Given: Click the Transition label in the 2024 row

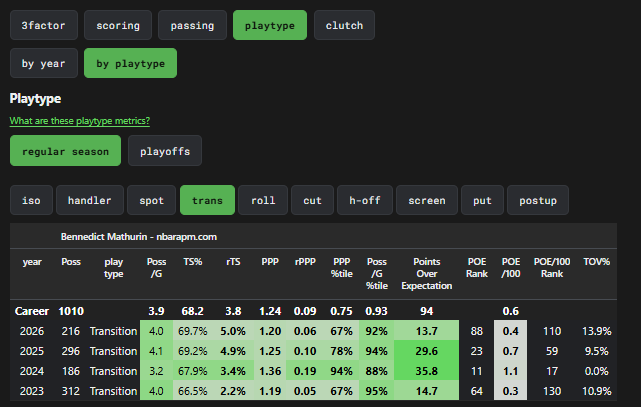Looking at the screenshot, I should (x=114, y=371).
